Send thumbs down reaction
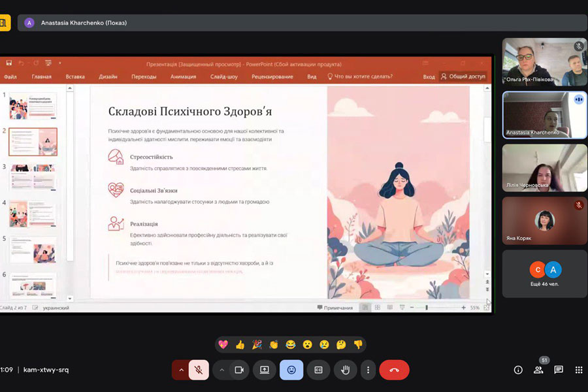Viewport: 588px width, 392px height. point(358,344)
